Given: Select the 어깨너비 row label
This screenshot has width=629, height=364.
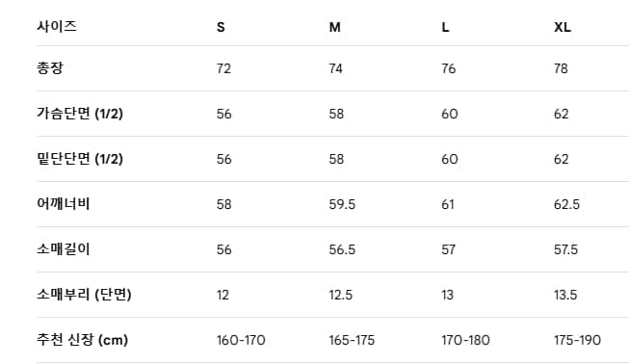Looking at the screenshot, I should (64, 203).
